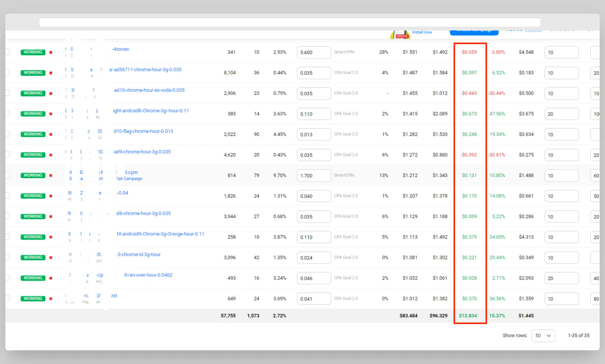
Task: Stop the 0-chrome-id-3g-hour campaign
Action: pos(51,258)
